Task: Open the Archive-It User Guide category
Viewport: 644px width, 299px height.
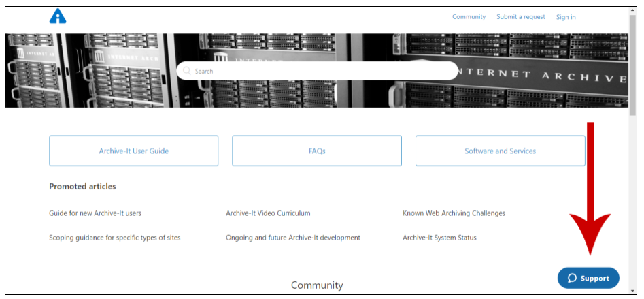Action: click(x=133, y=151)
